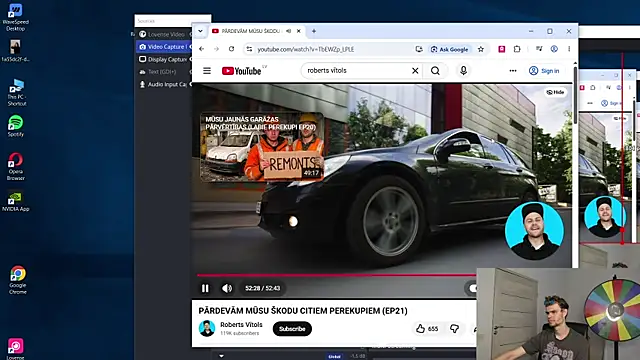Open Google Chrome desktop shortcut
Screen dimensions: 640x360
click(x=18, y=280)
